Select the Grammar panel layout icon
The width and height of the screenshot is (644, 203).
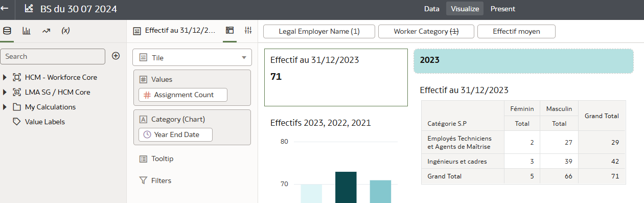click(230, 31)
